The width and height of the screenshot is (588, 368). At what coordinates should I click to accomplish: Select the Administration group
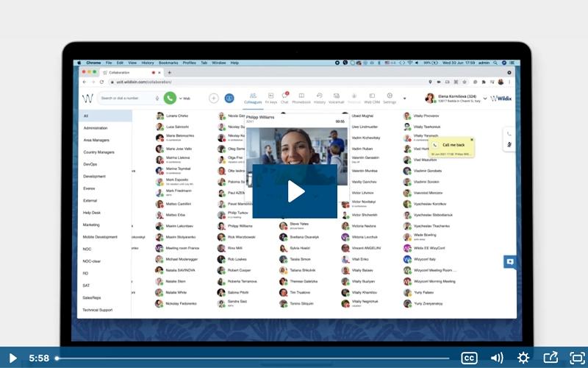point(96,128)
